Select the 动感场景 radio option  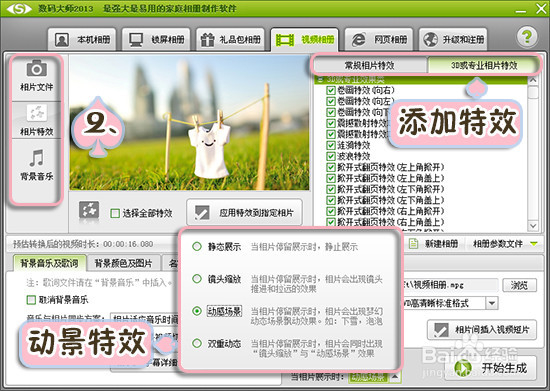pyautogui.click(x=197, y=311)
